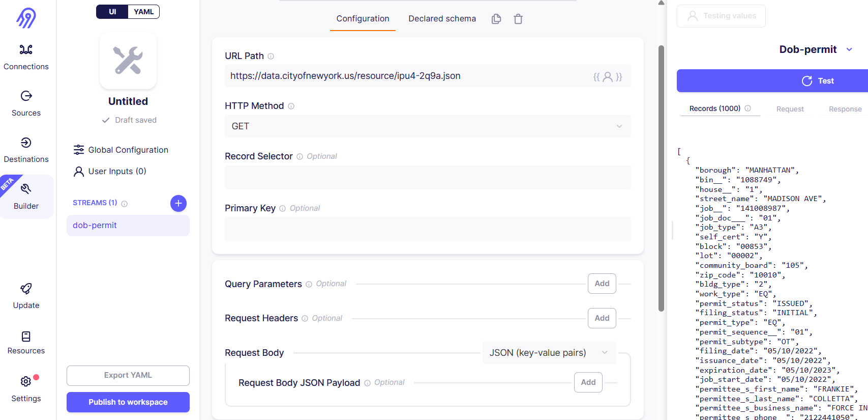Open the Resources section

[x=26, y=343]
